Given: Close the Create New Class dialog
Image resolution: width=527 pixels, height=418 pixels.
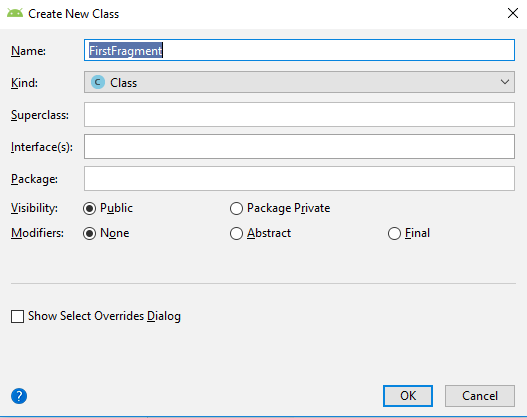Looking at the screenshot, I should [513, 13].
